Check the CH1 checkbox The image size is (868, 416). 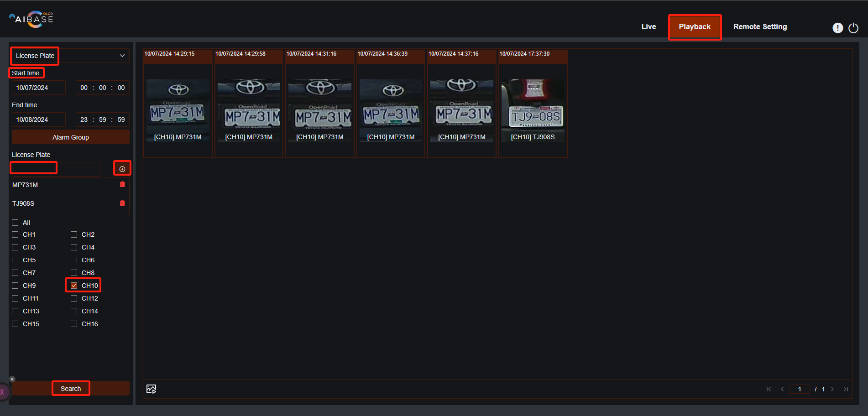coord(15,234)
